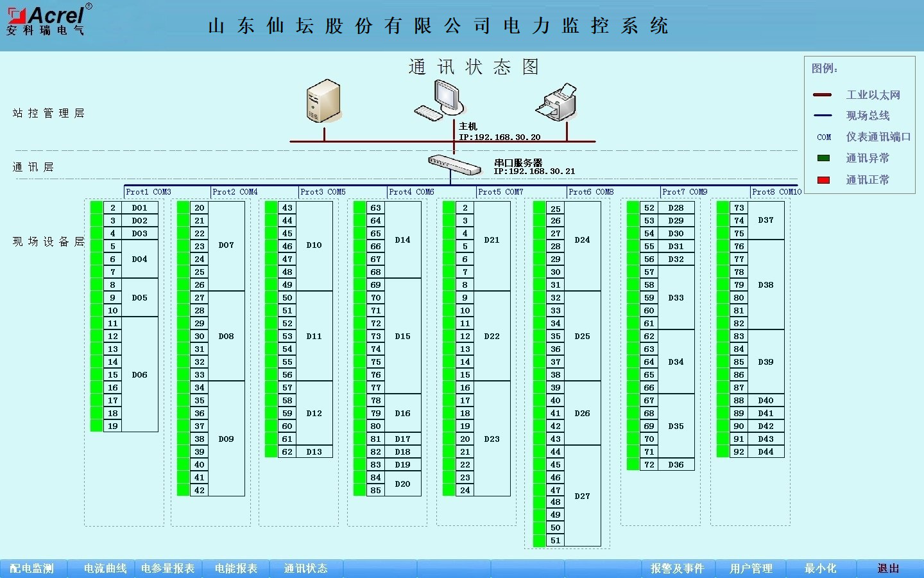This screenshot has width=924, height=578.
Task: Select device group D25
Action: click(583, 337)
